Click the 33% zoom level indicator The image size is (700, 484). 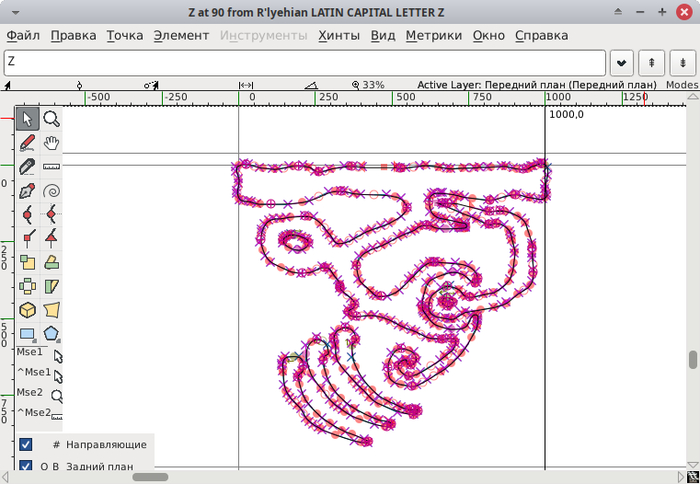(368, 85)
